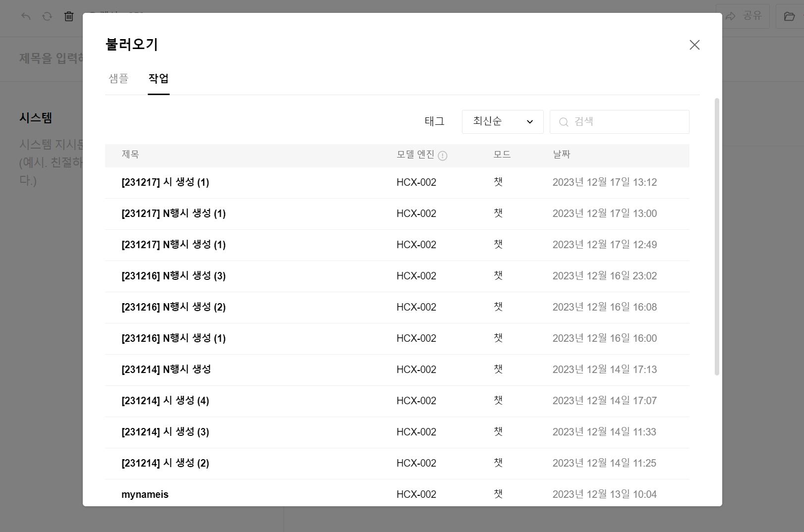Click the date 2023년 12월 13일 10:04
This screenshot has width=804, height=532.
(x=605, y=494)
